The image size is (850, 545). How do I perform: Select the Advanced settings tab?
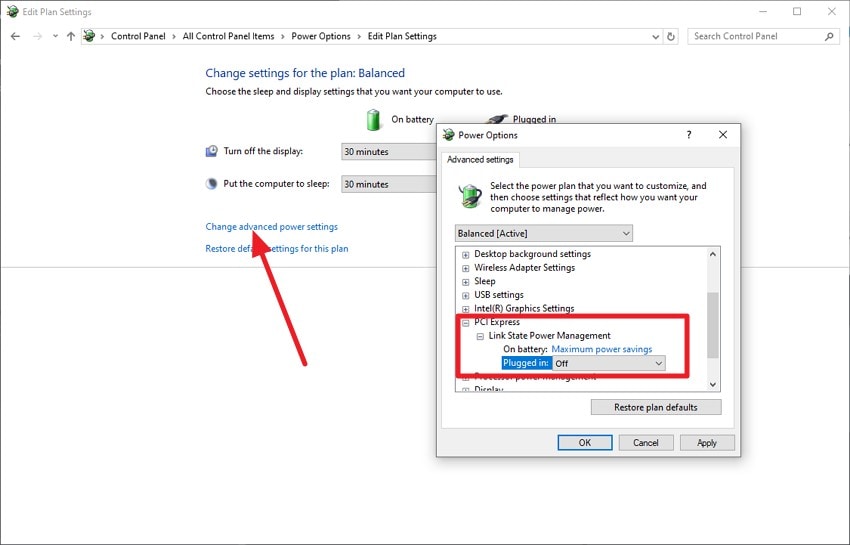(480, 159)
